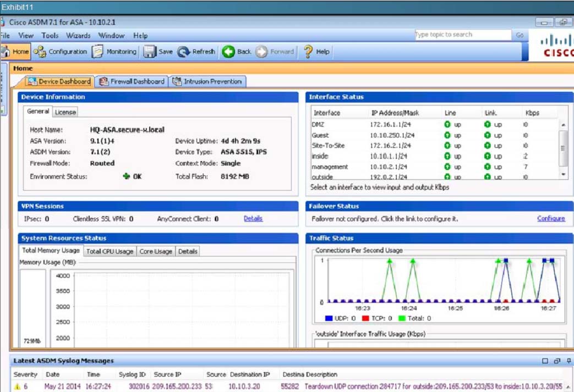Open the File menu
Screen dimensions: 574x392
pyautogui.click(x=5, y=36)
